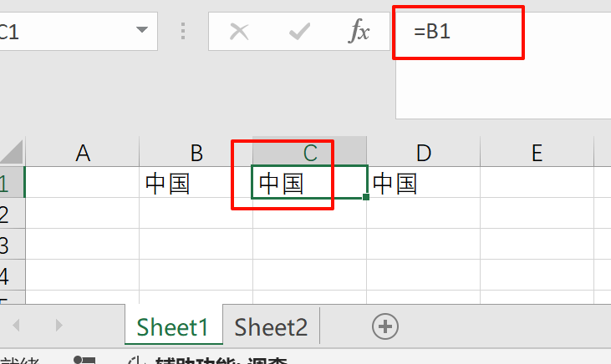This screenshot has height=364, width=611.
Task: Click the next sheet navigation arrow
Action: pos(58,326)
